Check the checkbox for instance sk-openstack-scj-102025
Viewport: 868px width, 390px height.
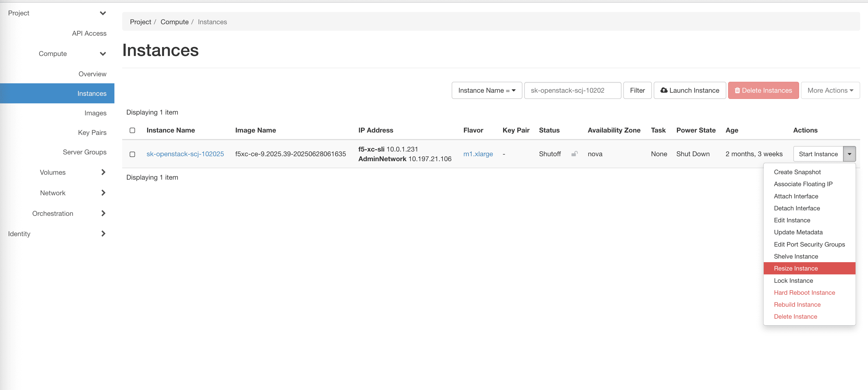(x=132, y=154)
